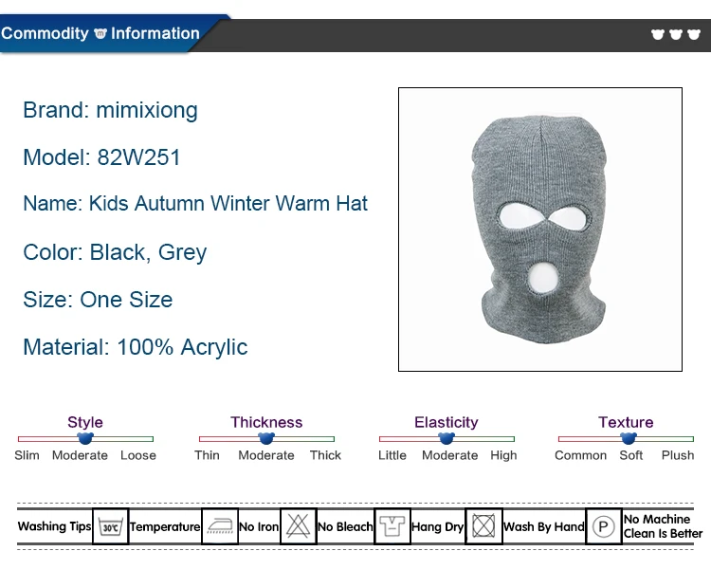Screen dimensions: 711x588
Task: Click the three bear icons on header right
Action: 676,34
